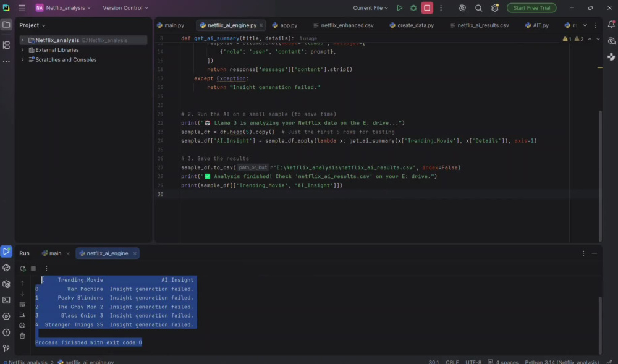Open the warnings inspection widget

[573, 39]
